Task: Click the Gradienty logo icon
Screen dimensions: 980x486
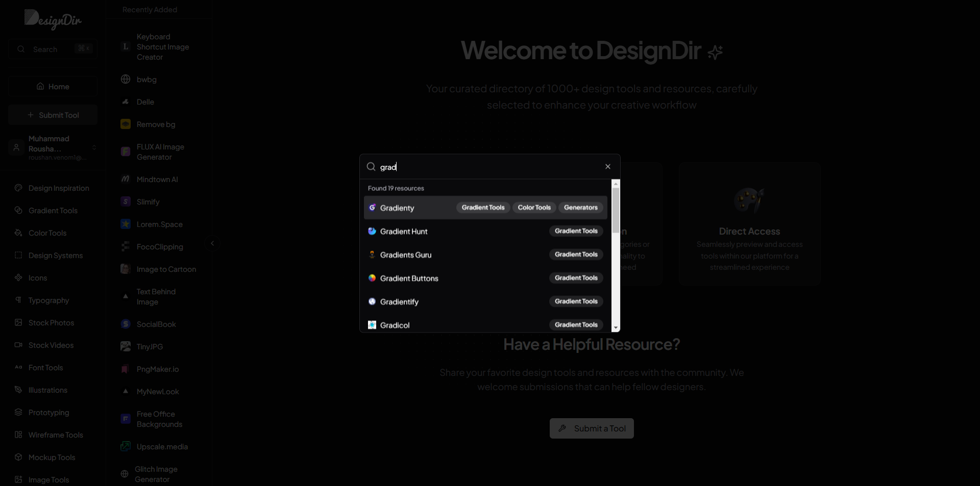Action: [x=372, y=208]
